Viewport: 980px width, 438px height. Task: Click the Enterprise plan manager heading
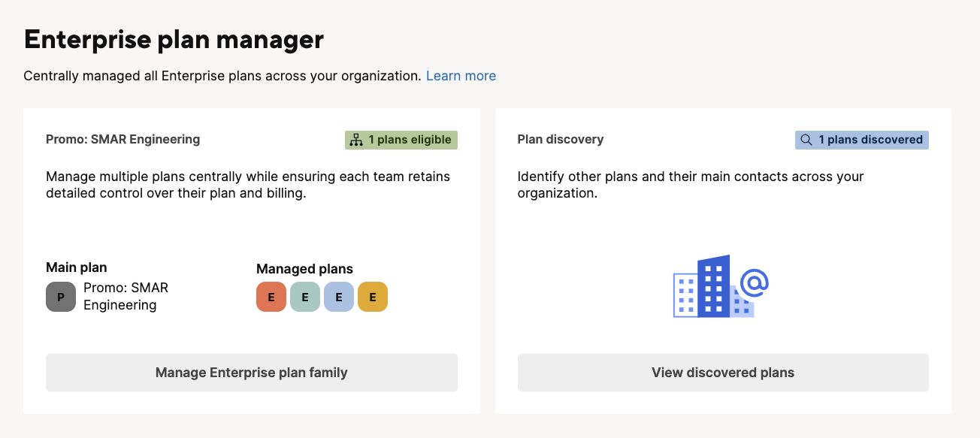pyautogui.click(x=174, y=39)
